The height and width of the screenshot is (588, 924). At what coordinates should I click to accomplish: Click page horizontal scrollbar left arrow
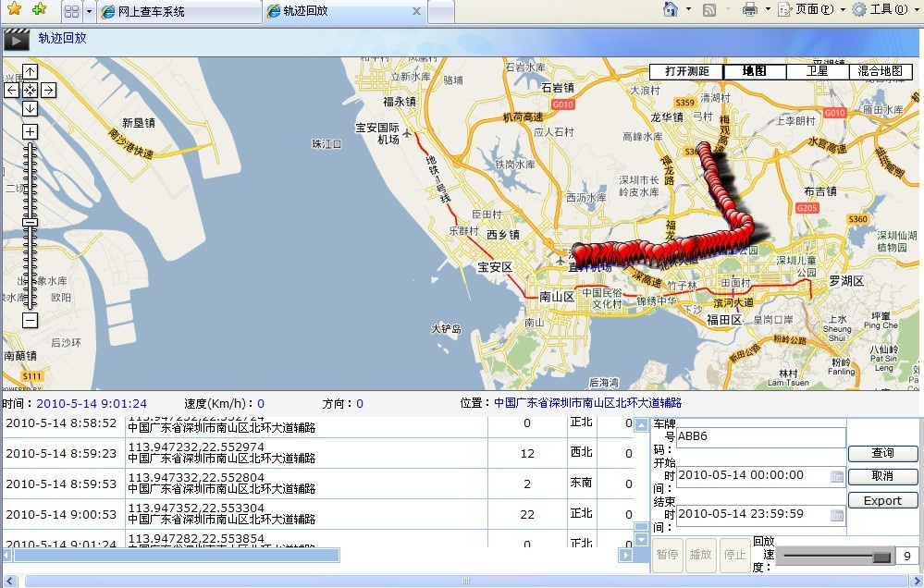click(x=10, y=582)
